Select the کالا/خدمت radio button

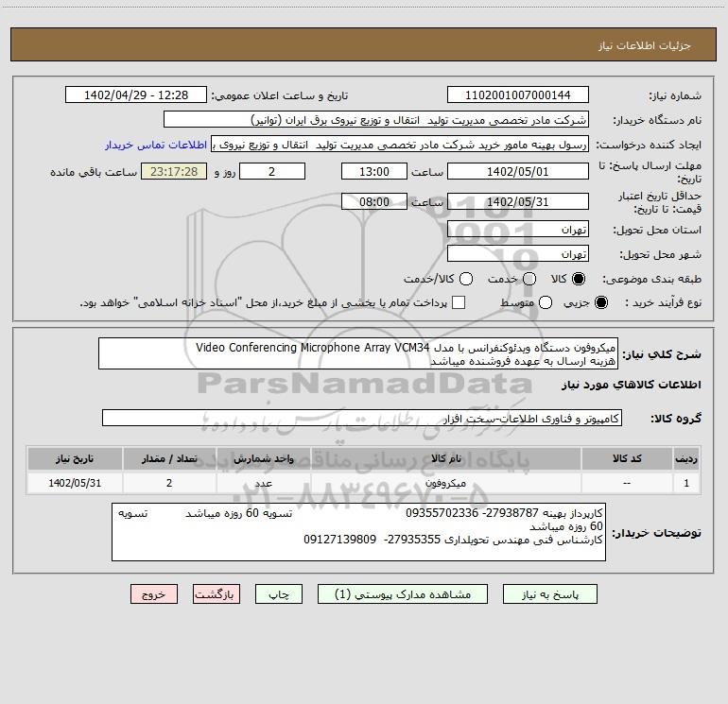466,279
